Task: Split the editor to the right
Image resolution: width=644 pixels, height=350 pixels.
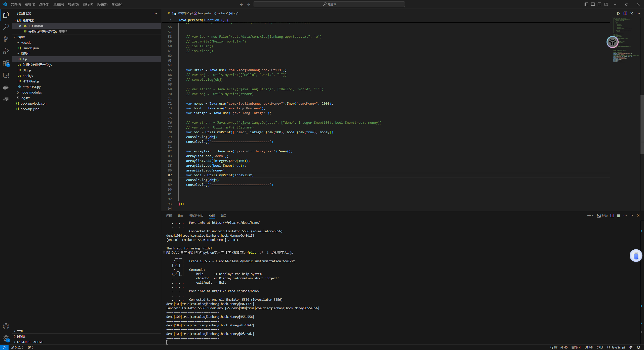Action: click(625, 13)
